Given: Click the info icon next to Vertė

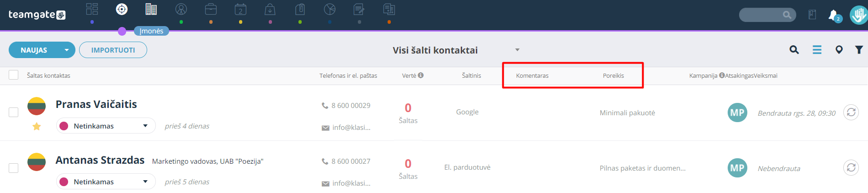Looking at the screenshot, I should pos(421,75).
